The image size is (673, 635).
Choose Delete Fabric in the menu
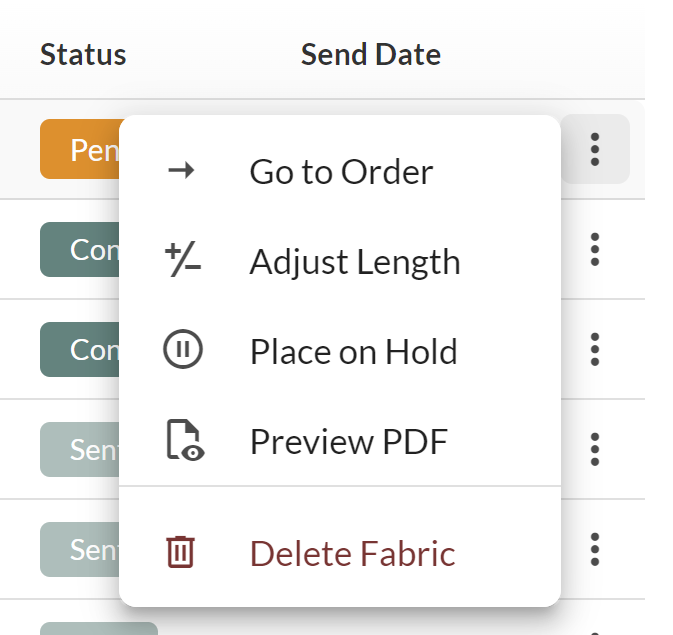[x=340, y=553]
